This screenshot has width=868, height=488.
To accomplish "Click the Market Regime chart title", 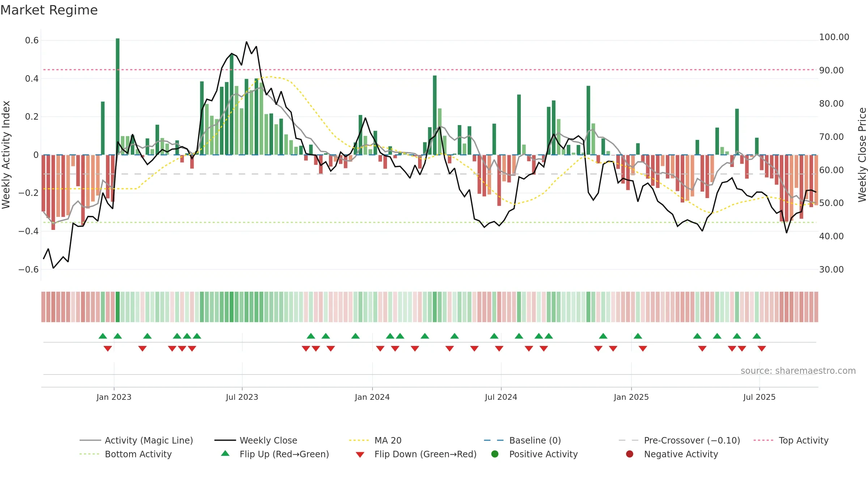I will tap(49, 10).
